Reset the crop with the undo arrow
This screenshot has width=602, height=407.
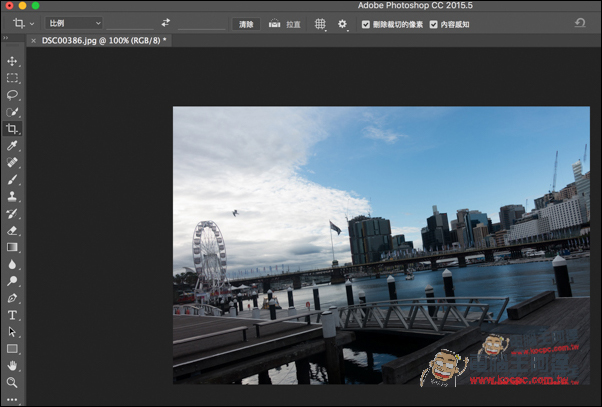pyautogui.click(x=580, y=23)
